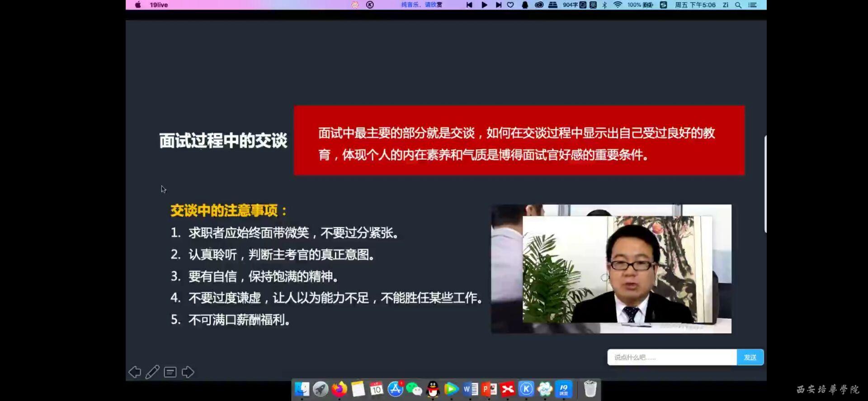
Task: Open the Apple menu
Action: coord(138,5)
